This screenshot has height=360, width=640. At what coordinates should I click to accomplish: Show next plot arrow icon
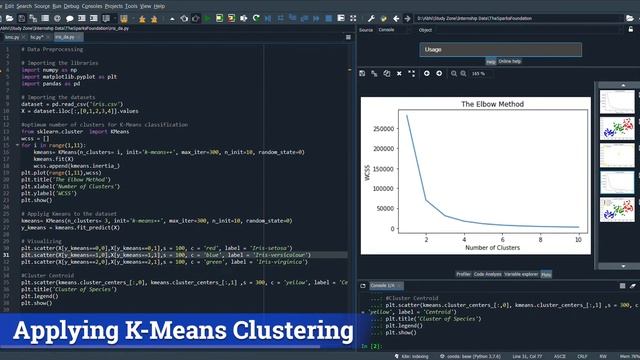pyautogui.click(x=439, y=73)
